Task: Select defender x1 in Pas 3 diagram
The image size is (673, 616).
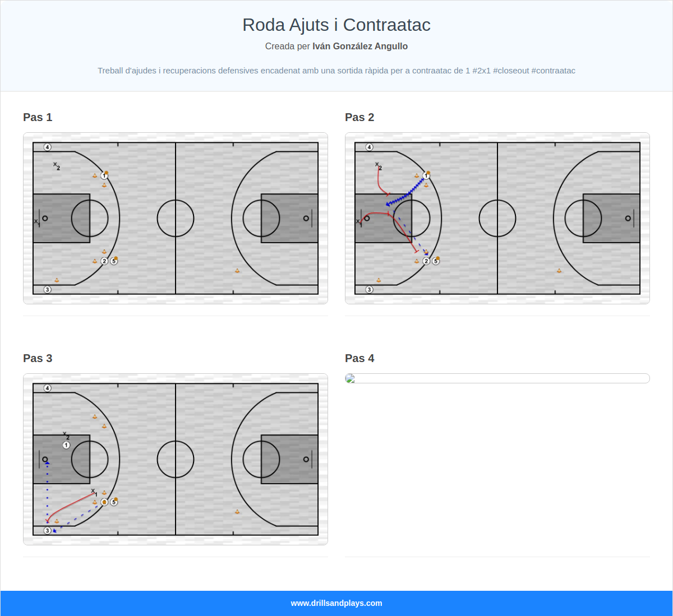Action: tap(94, 492)
